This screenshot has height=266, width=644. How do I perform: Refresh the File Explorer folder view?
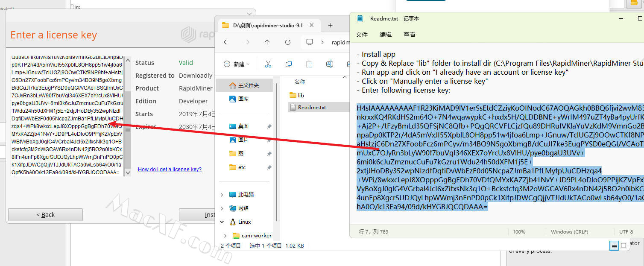tap(288, 42)
